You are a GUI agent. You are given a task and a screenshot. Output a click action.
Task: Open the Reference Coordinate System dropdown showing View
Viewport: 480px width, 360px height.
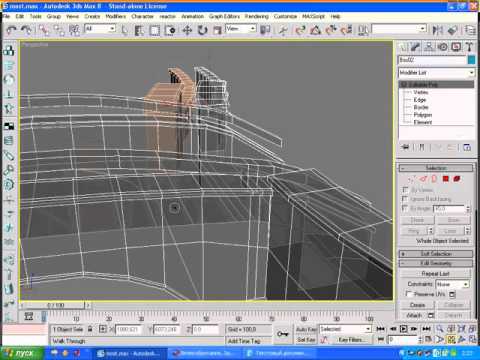click(241, 29)
